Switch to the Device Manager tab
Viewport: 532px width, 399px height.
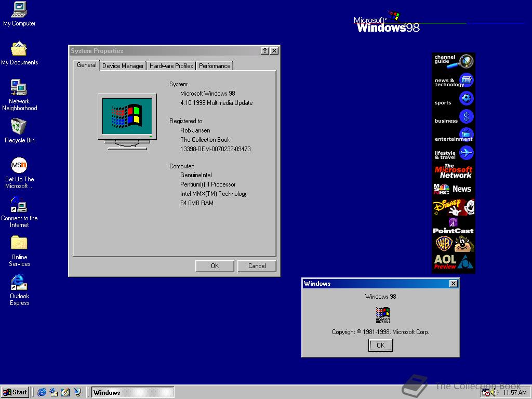[x=123, y=66]
